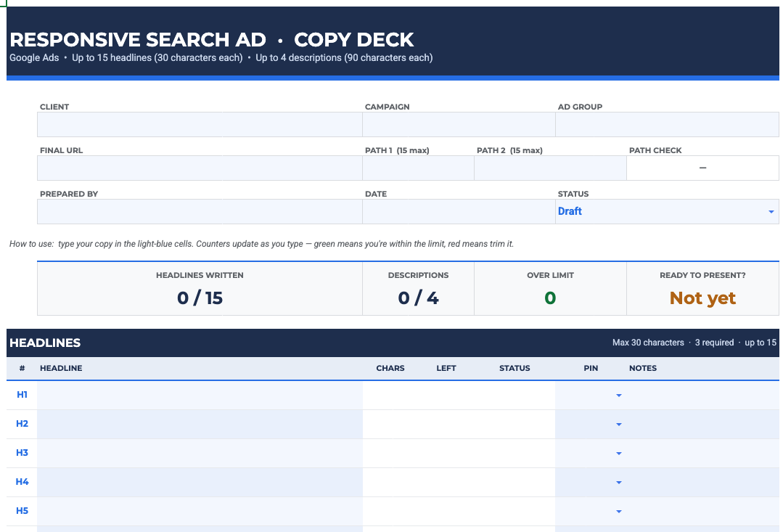This screenshot has width=783, height=532.
Task: Click the 'How to use' instruction line
Action: [261, 244]
